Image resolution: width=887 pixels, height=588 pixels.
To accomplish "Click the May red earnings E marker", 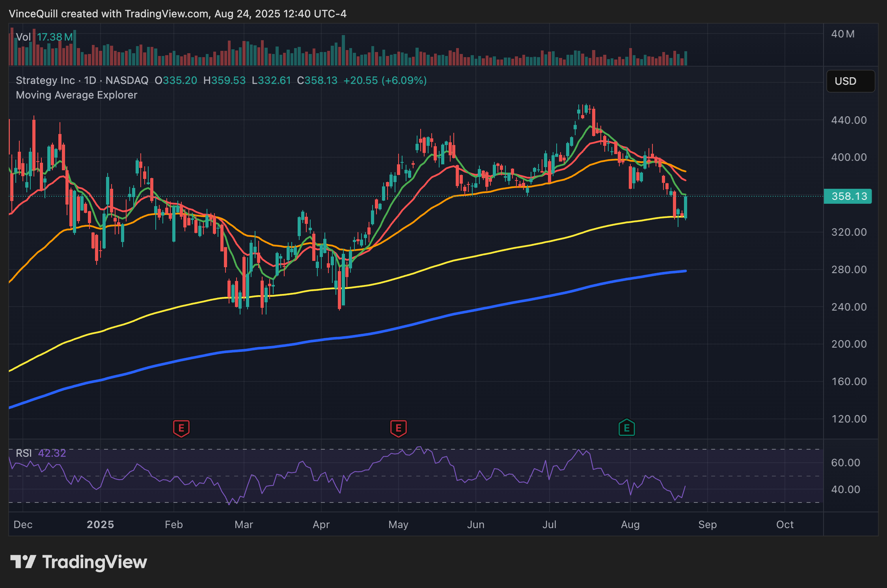I will [x=398, y=428].
